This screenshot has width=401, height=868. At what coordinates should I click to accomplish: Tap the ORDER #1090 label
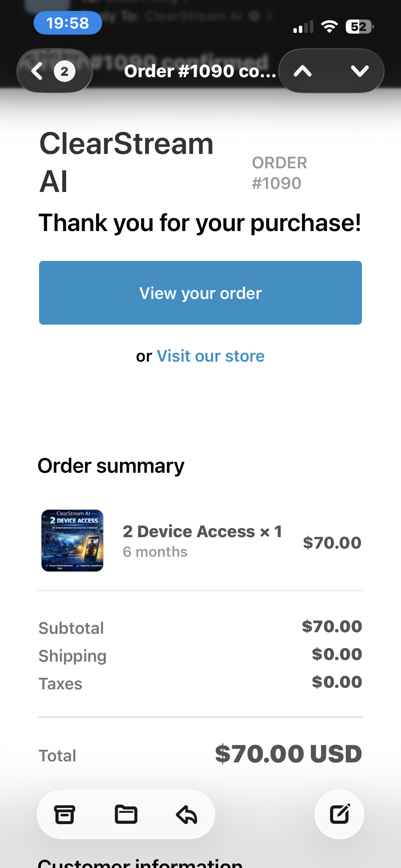point(279,173)
